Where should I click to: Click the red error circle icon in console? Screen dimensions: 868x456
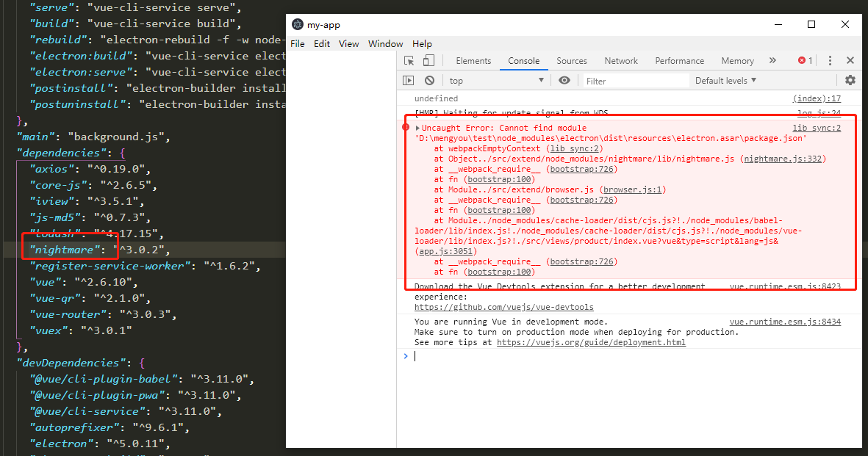(406, 128)
